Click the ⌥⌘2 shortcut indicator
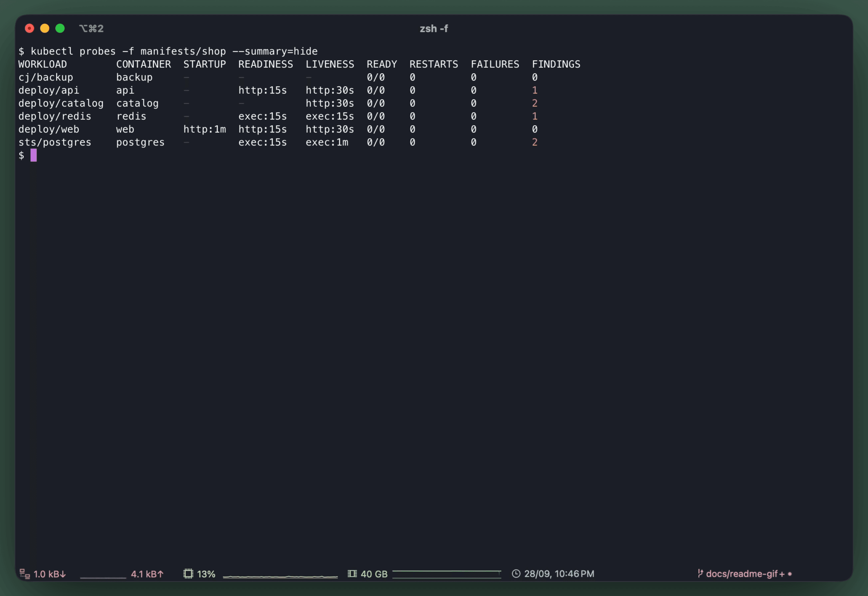Image resolution: width=868 pixels, height=596 pixels. 91,28
